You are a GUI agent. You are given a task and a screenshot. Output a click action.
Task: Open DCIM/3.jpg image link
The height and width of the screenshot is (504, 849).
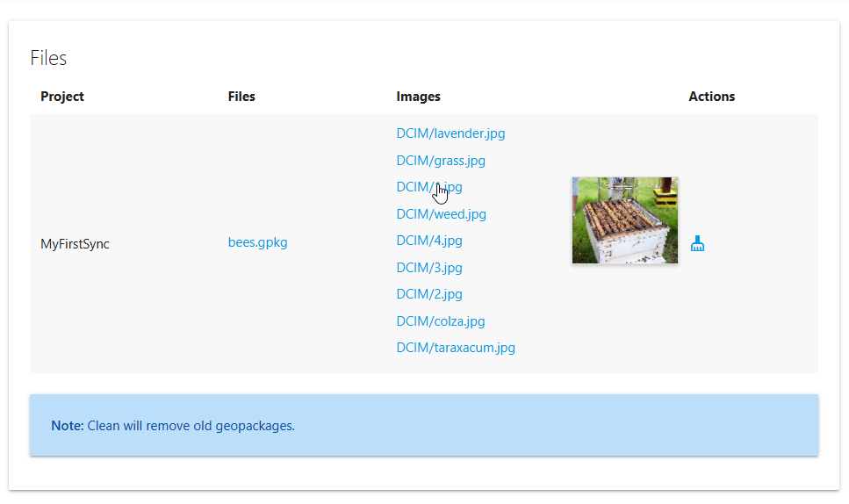click(x=429, y=268)
